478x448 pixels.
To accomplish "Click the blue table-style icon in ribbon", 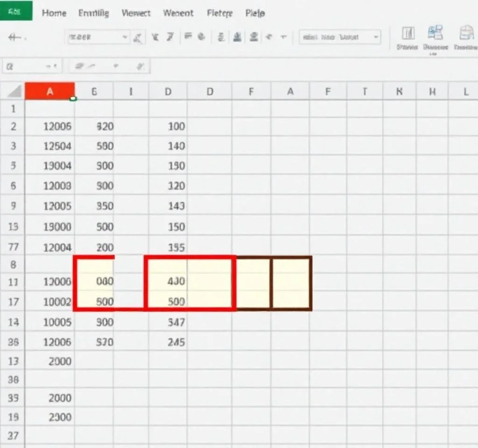I will point(435,34).
